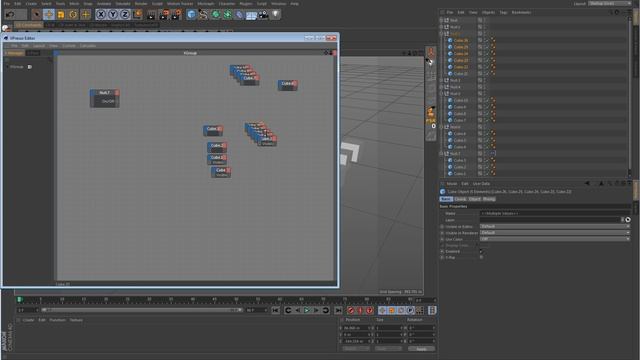This screenshot has height=360, width=640.
Task: Add a camera object
Action: [x=264, y=15]
